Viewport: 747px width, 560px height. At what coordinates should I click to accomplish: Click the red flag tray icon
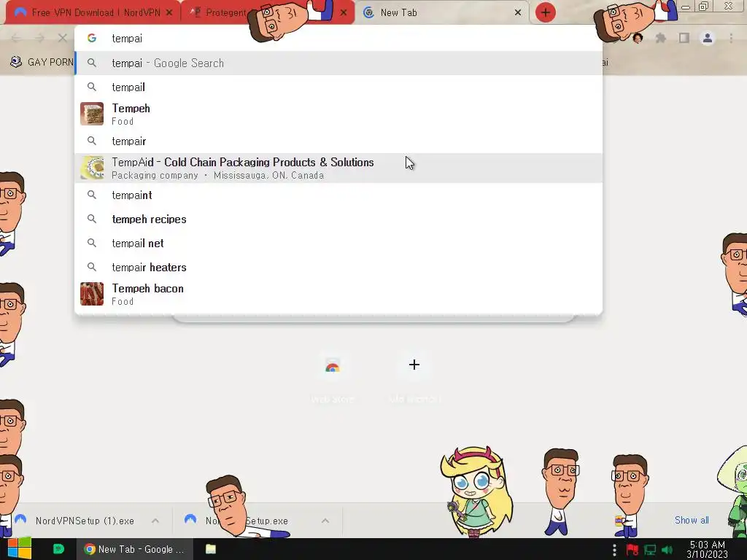click(632, 550)
